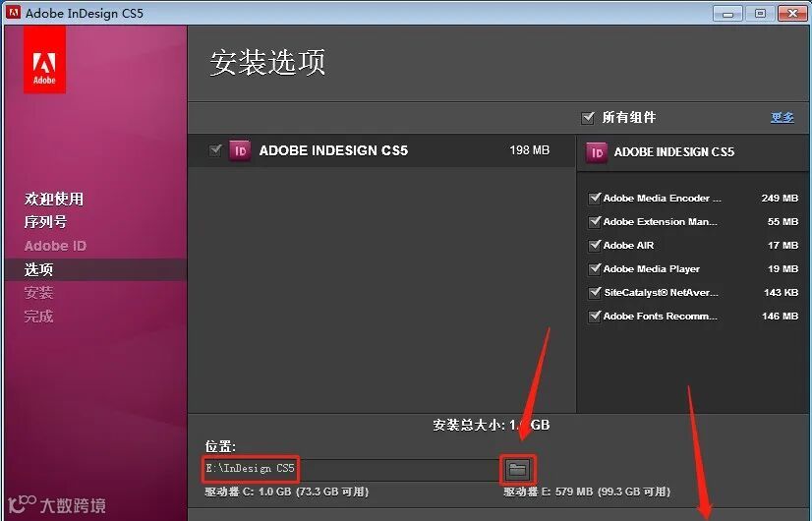Click the 更多 link
This screenshot has height=521, width=812.
coord(782,118)
